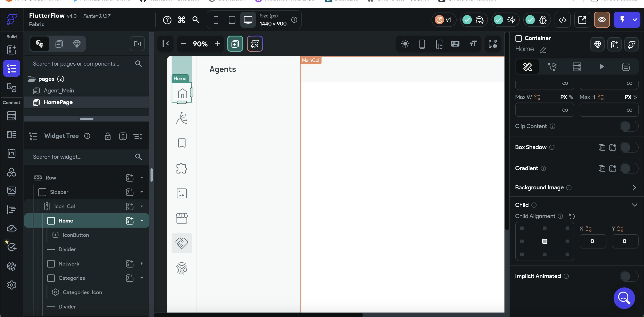Image resolution: width=644 pixels, height=317 pixels.
Task: Click the puzzle piece icon on canvas
Action: point(182,168)
